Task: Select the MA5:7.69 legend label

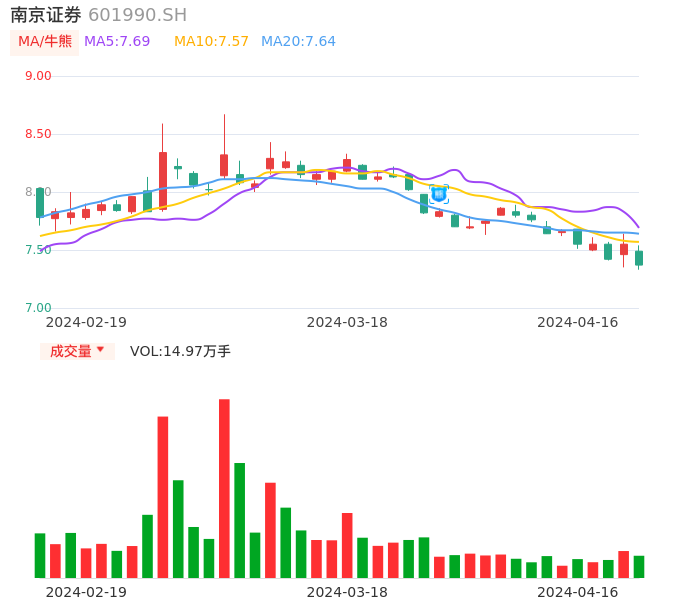Action: coord(117,42)
